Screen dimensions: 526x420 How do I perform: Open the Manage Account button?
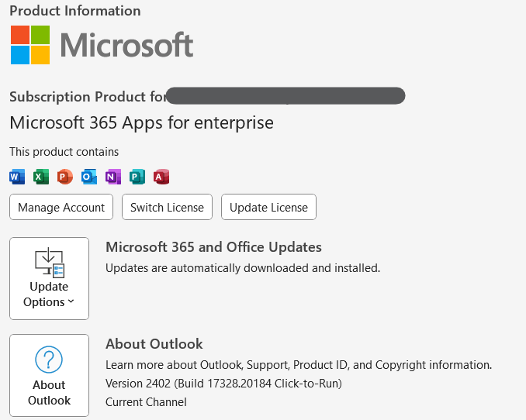pos(61,208)
